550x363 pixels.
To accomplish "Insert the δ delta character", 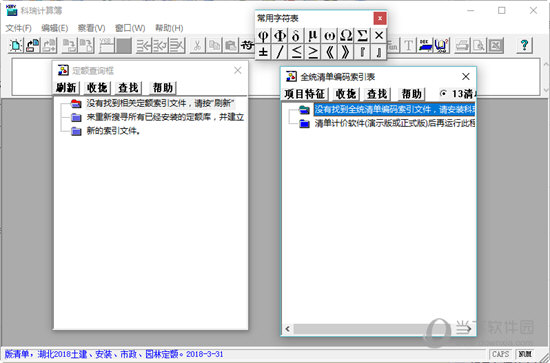I will (296, 35).
